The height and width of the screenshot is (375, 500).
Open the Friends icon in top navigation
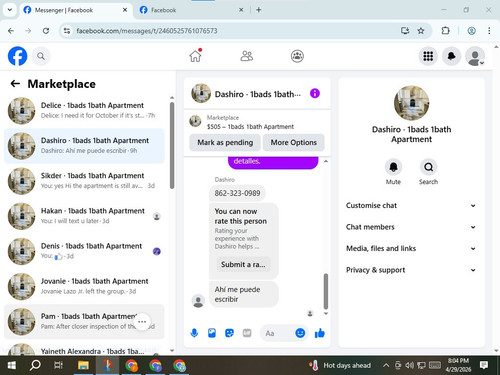coord(247,56)
